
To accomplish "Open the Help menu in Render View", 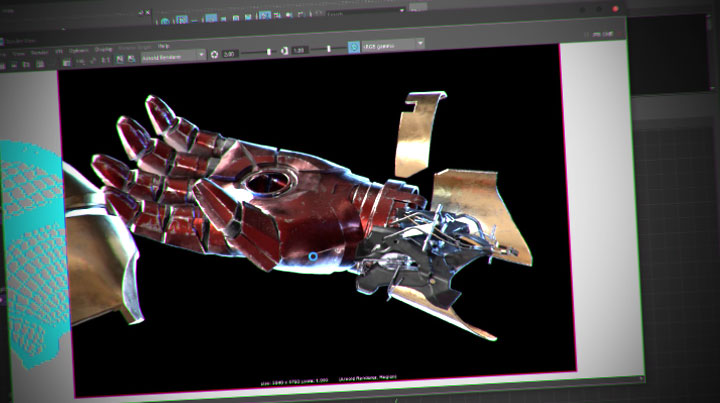I will [x=164, y=46].
